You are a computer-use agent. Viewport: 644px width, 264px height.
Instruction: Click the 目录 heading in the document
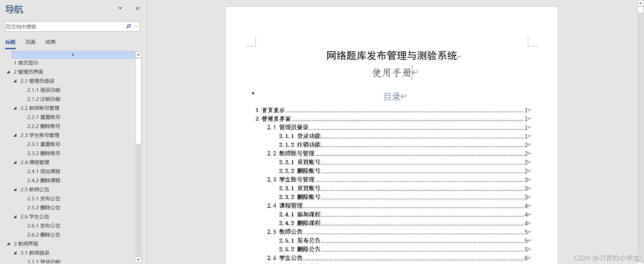click(x=392, y=97)
